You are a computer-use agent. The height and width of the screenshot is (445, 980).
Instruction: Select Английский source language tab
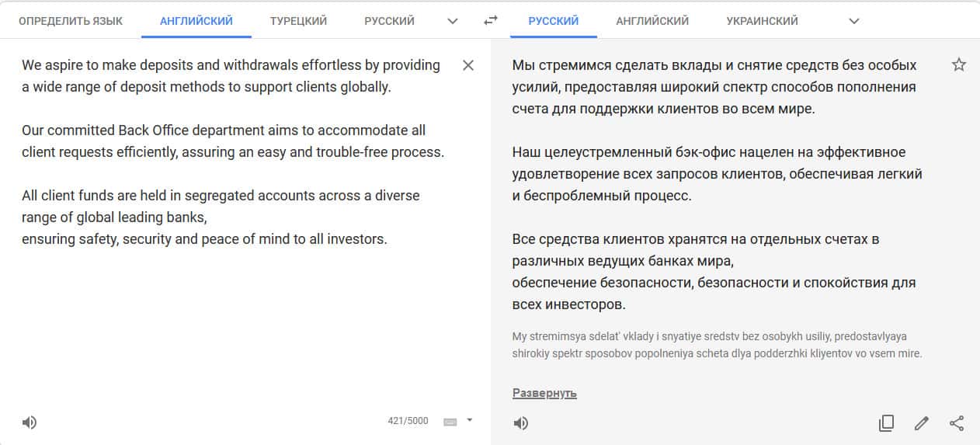point(196,21)
